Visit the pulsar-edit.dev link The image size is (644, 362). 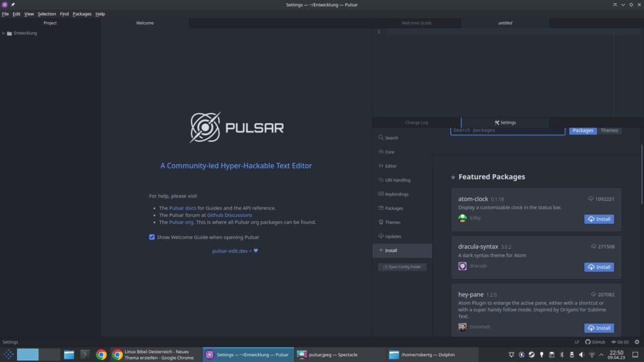click(x=230, y=251)
